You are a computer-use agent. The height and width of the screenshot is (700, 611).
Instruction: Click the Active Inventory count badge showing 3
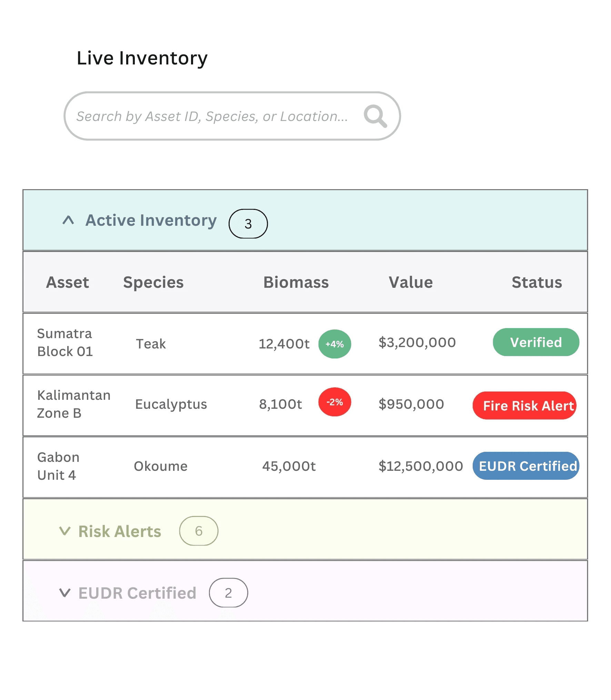click(x=248, y=224)
